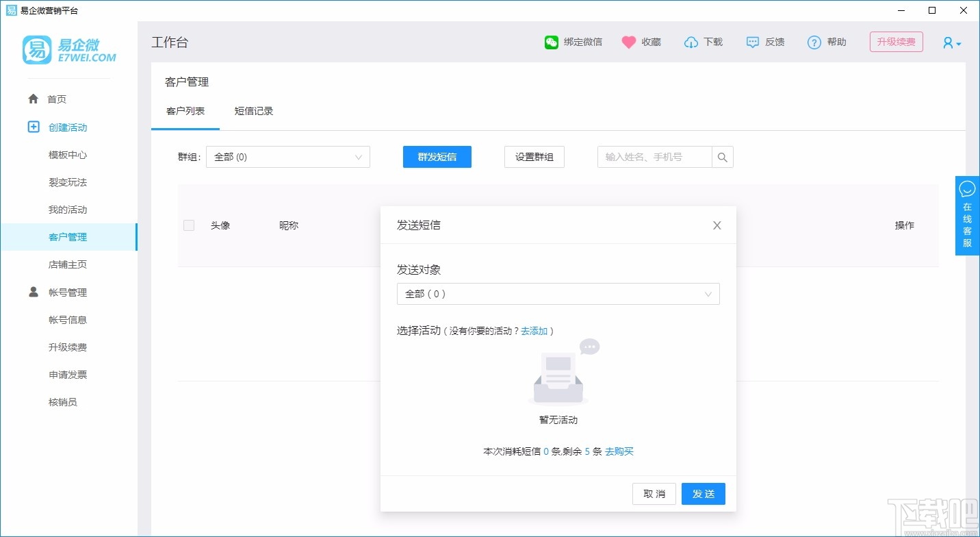Click the user profile icon top right

947,42
